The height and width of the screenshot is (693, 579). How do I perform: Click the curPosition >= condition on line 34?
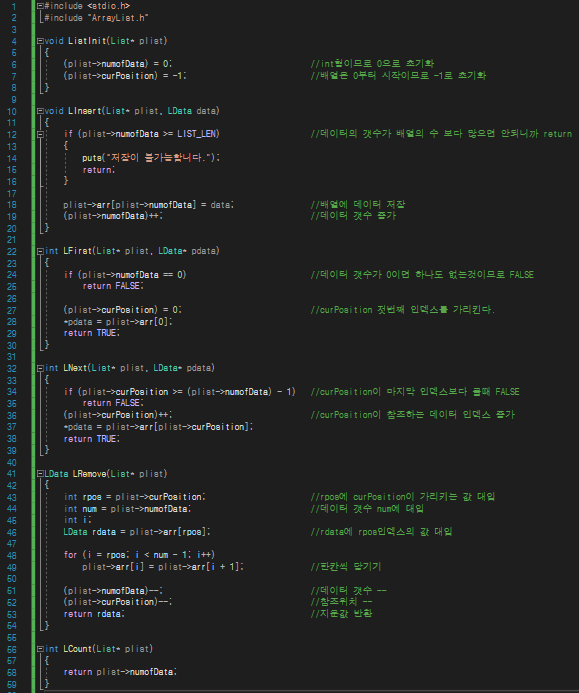click(x=187, y=392)
